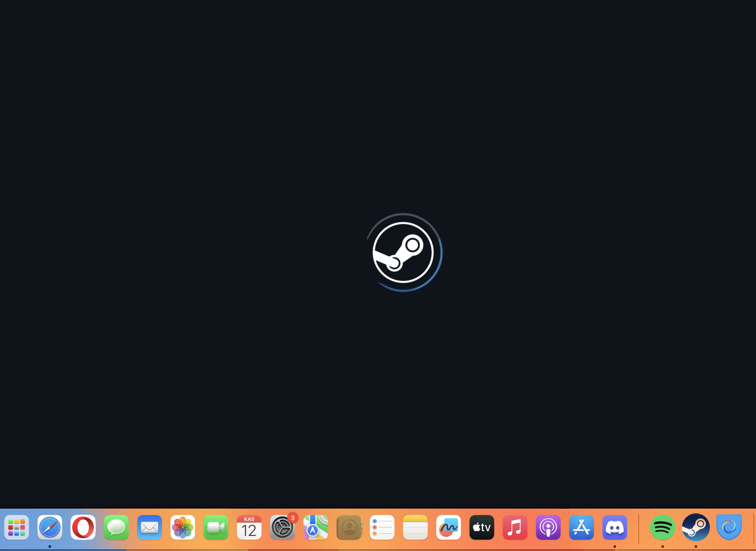Open the Freeform app in the Dock

[x=449, y=527]
